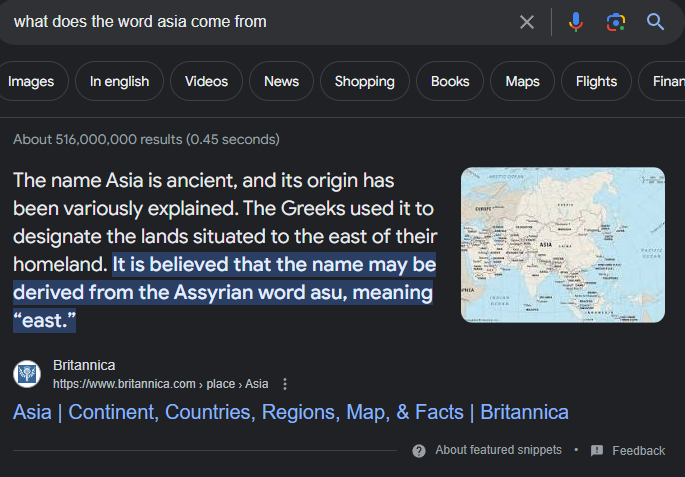
Task: Click the About featured snippets link
Action: pos(498,450)
